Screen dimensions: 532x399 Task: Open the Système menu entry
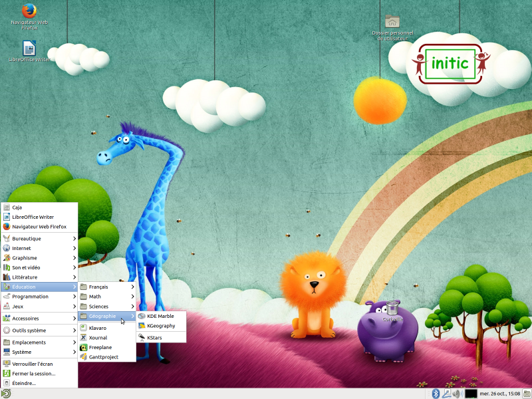pos(39,352)
